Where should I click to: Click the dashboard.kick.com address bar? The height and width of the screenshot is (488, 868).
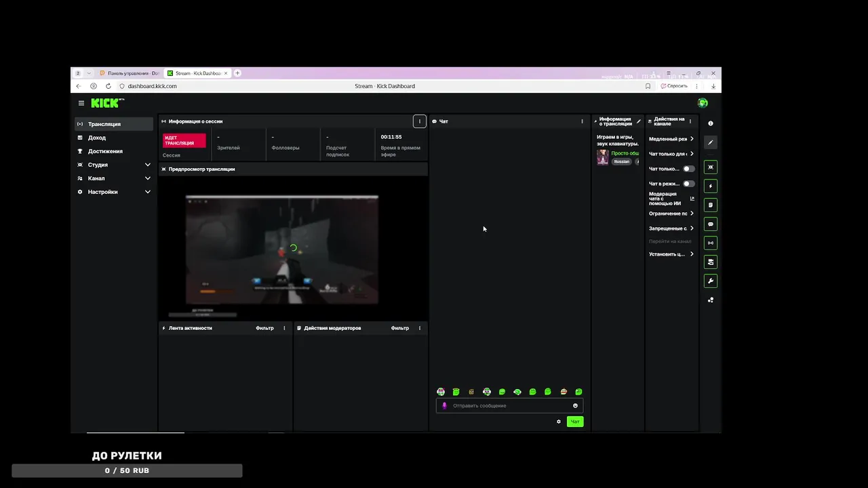tap(152, 86)
